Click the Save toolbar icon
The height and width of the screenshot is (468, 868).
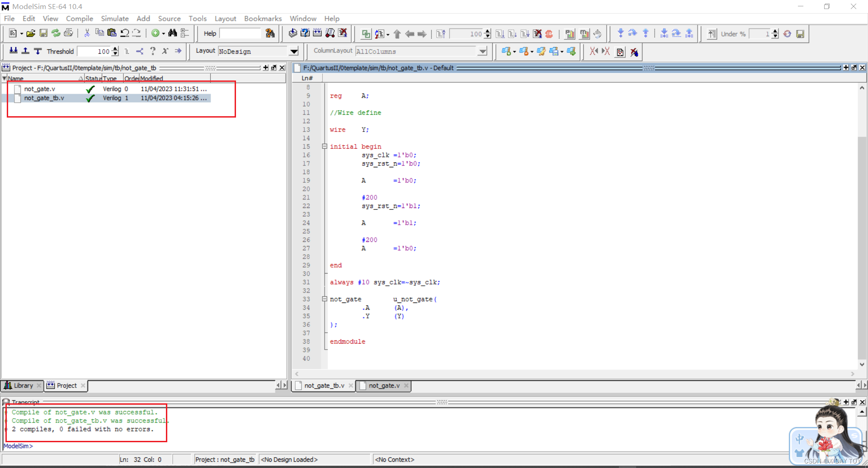[x=43, y=33]
